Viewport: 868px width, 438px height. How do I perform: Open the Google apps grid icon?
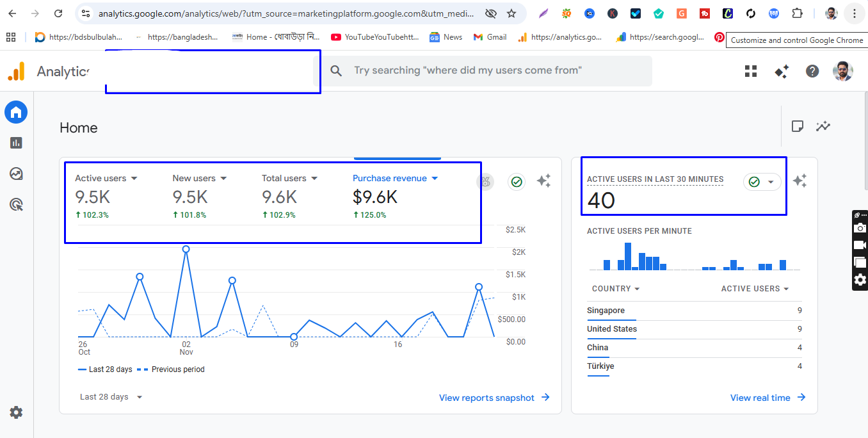pos(751,71)
